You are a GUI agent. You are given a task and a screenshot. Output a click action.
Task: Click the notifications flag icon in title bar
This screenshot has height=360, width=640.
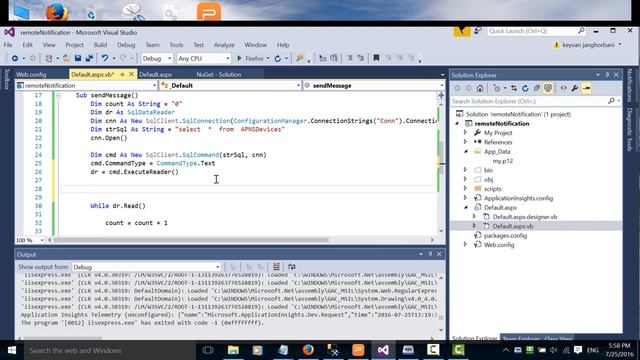[462, 31]
